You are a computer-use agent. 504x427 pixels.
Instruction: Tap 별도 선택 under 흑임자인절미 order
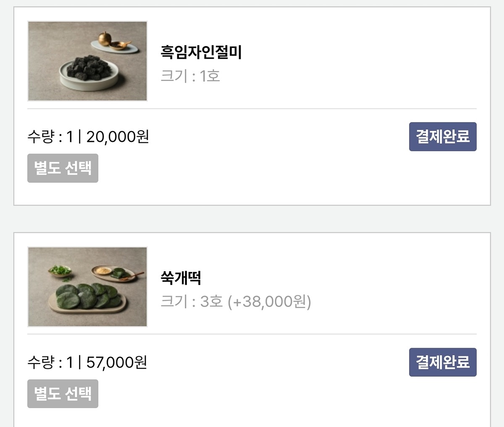coord(63,168)
